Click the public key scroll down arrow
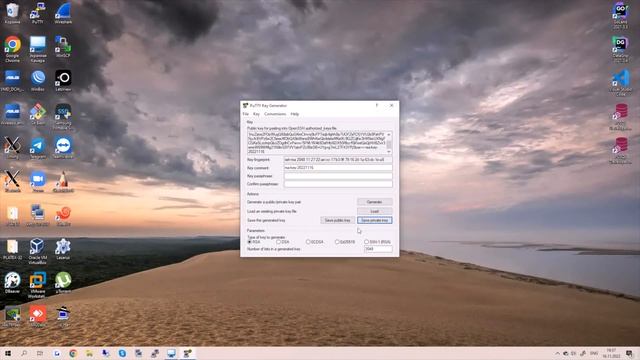Viewport: 640px width, 360px height. point(389,152)
